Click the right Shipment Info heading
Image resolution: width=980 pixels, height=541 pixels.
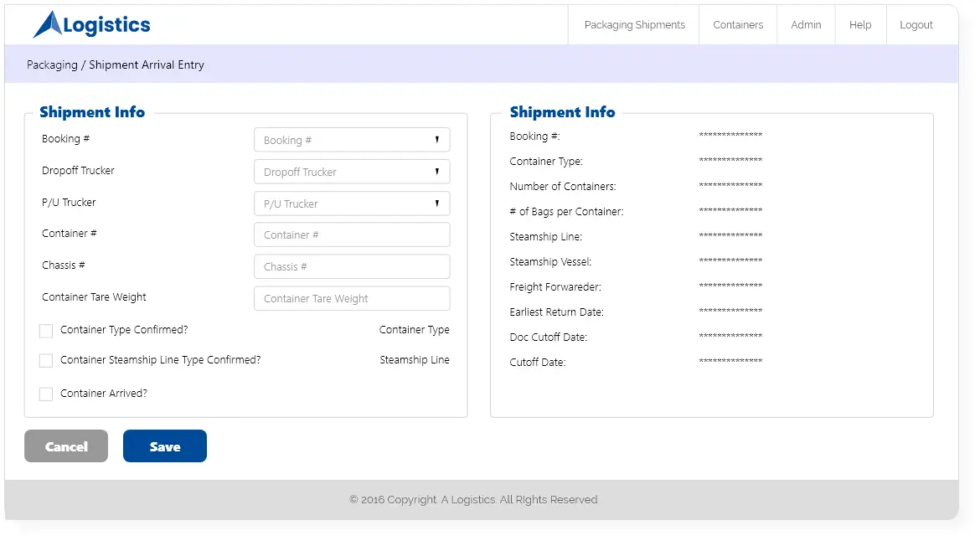pyautogui.click(x=563, y=112)
